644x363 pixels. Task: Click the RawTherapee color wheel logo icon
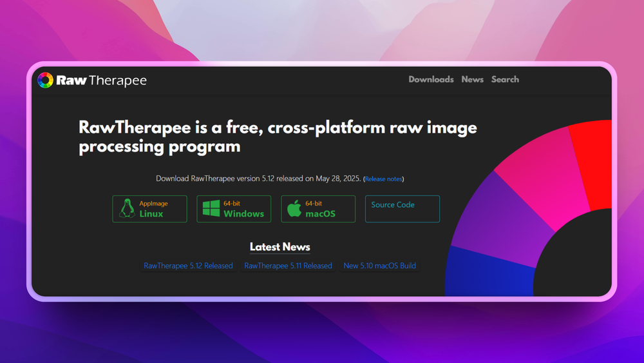pyautogui.click(x=46, y=80)
